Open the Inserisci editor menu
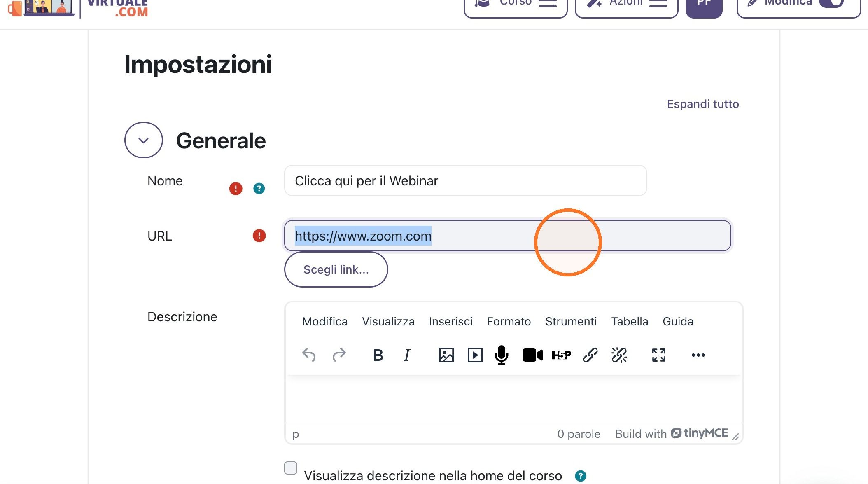Image resolution: width=868 pixels, height=484 pixels. pos(451,321)
